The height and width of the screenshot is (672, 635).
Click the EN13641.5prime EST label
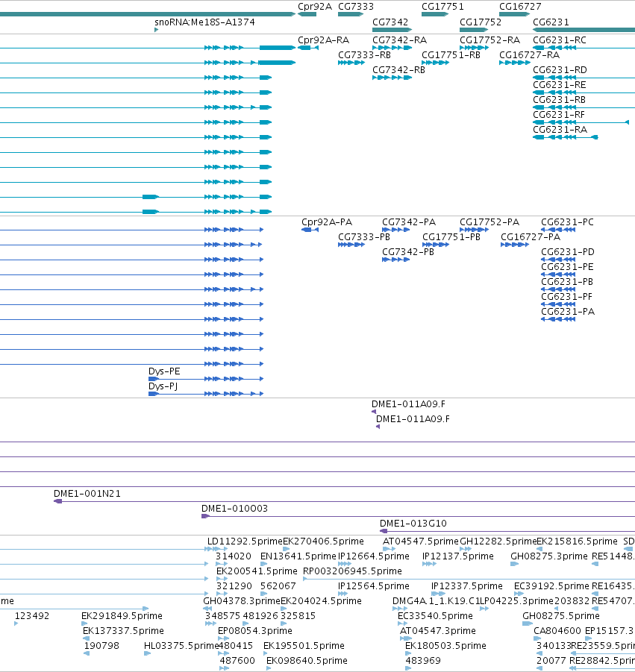(x=298, y=556)
